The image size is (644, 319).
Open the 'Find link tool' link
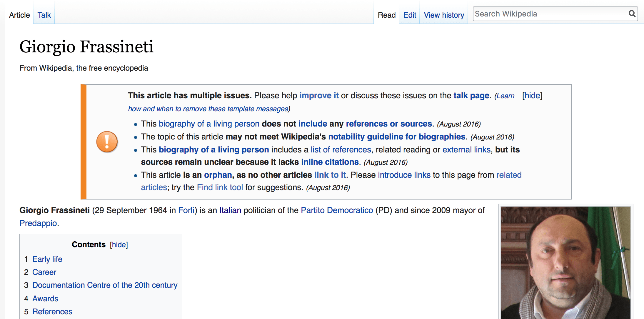coord(220,187)
